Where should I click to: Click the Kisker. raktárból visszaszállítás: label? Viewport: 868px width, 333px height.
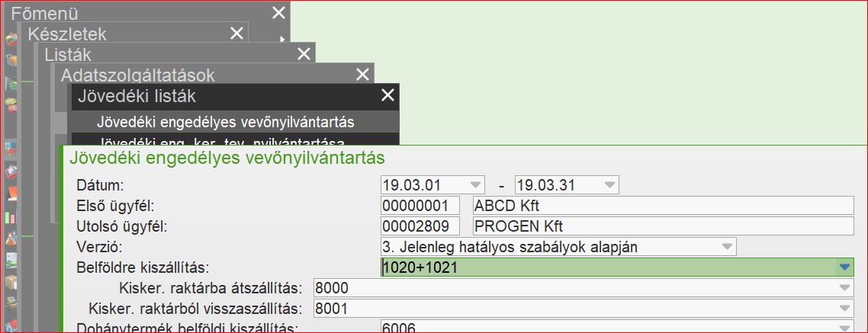(195, 309)
